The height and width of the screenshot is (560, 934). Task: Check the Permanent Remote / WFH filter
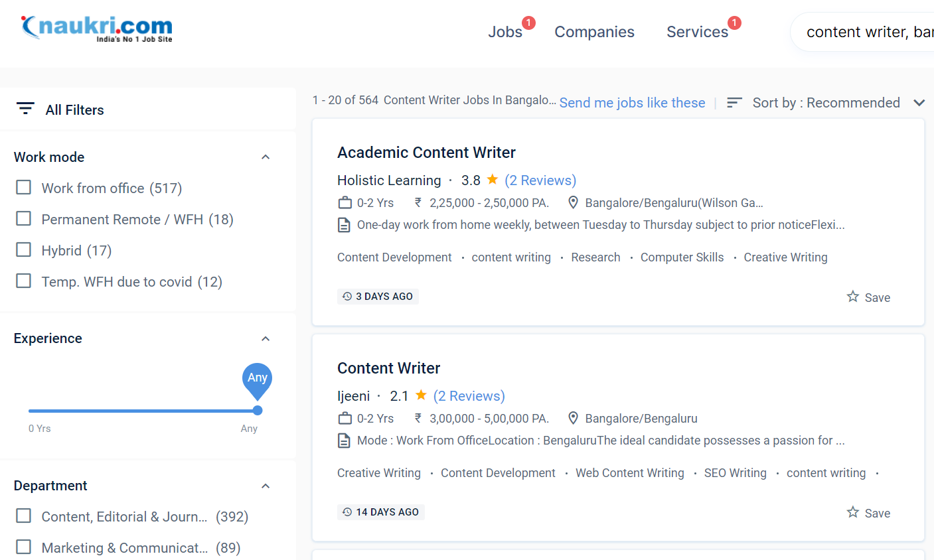pos(24,219)
